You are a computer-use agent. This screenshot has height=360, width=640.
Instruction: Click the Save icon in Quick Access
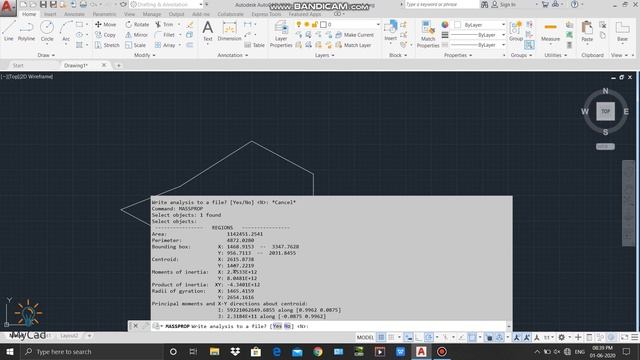(43, 4)
